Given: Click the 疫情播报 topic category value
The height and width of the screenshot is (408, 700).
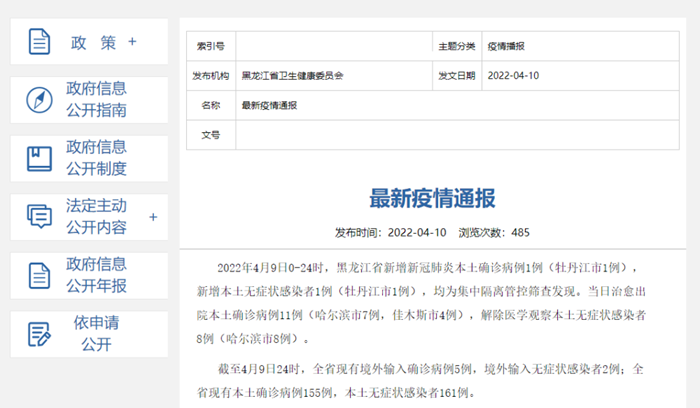Looking at the screenshot, I should [x=506, y=47].
